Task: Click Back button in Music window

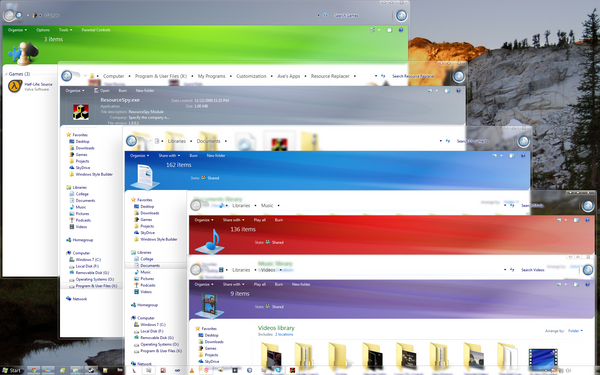Action: [196, 205]
